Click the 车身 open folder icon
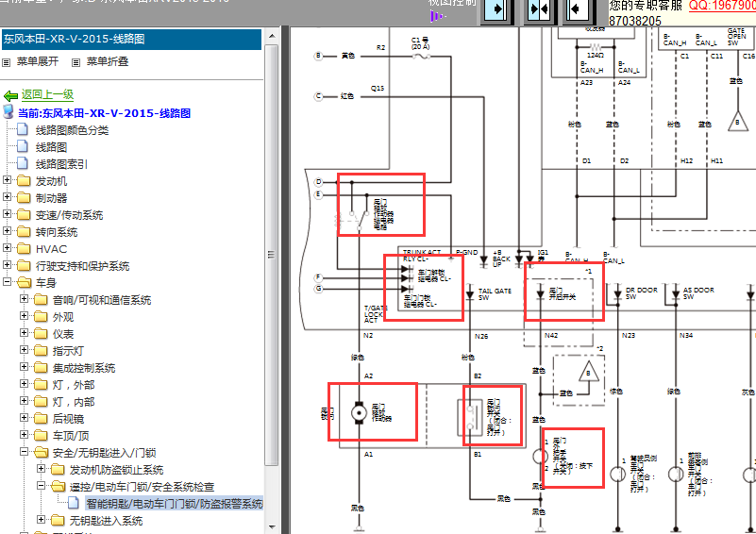Viewport: 756px width, 534px height. [24, 282]
